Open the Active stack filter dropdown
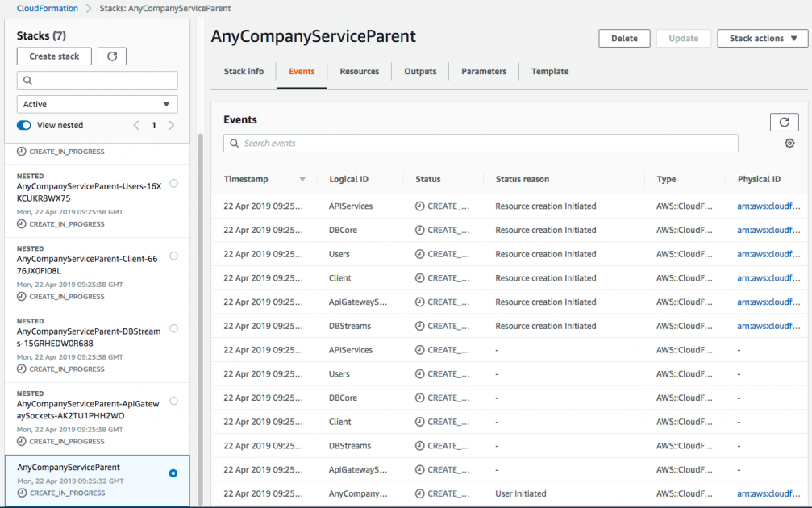This screenshot has height=508, width=812. tap(97, 104)
